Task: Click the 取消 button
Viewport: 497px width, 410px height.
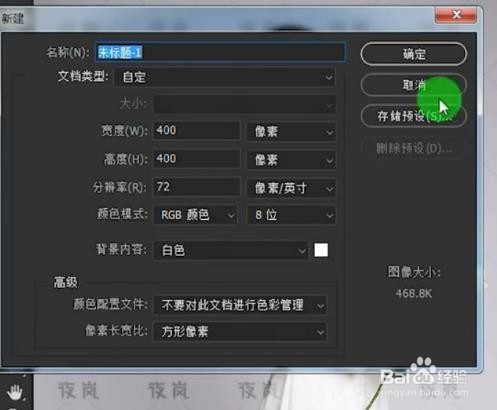Action: pyautogui.click(x=413, y=85)
